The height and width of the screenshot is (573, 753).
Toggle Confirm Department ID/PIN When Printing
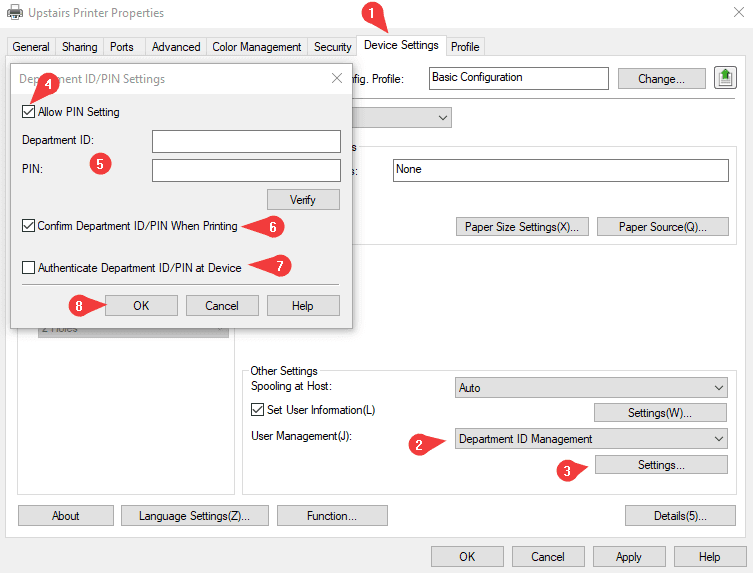[x=28, y=226]
